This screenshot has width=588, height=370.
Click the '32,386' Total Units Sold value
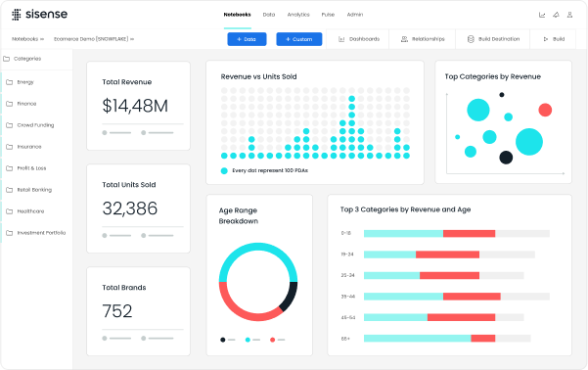click(130, 208)
